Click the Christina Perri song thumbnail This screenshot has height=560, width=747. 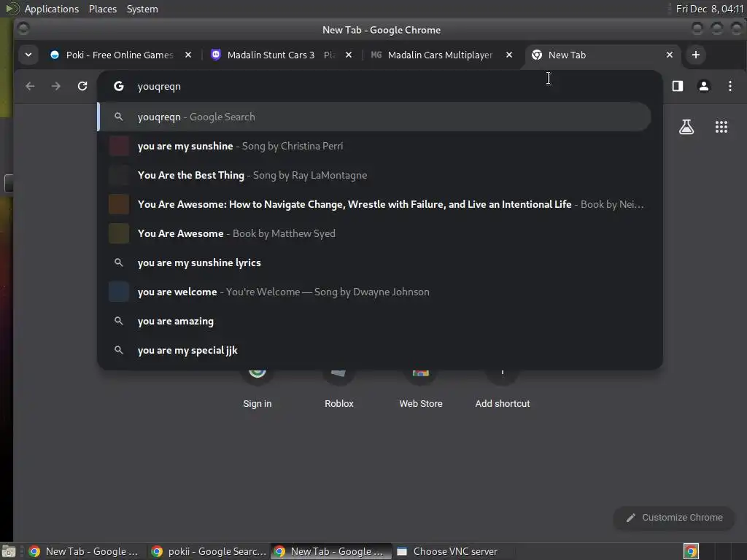[119, 146]
